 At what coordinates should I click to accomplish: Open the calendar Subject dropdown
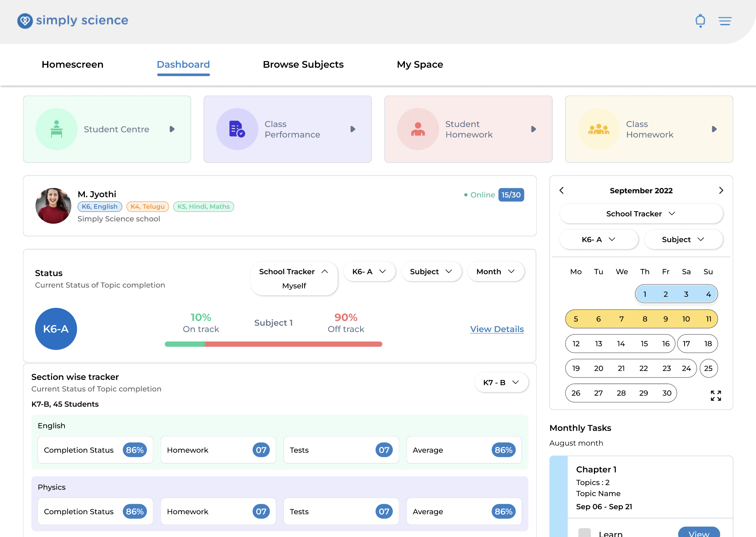[x=683, y=240]
